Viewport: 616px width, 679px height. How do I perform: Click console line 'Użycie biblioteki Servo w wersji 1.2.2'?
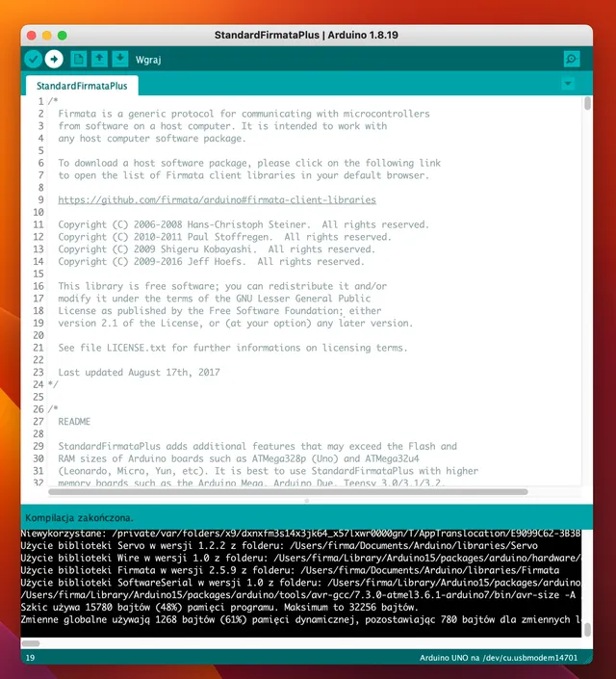click(279, 546)
